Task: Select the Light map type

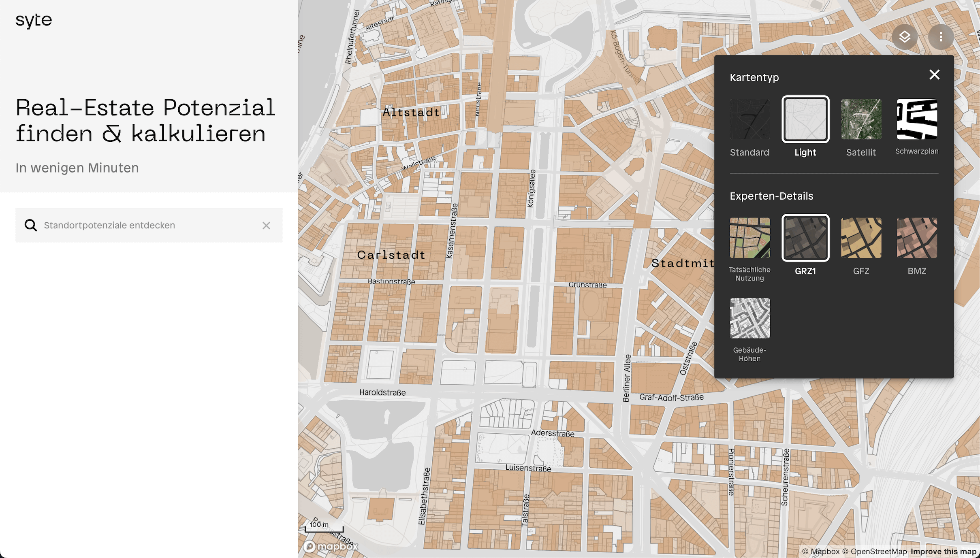Action: click(805, 119)
